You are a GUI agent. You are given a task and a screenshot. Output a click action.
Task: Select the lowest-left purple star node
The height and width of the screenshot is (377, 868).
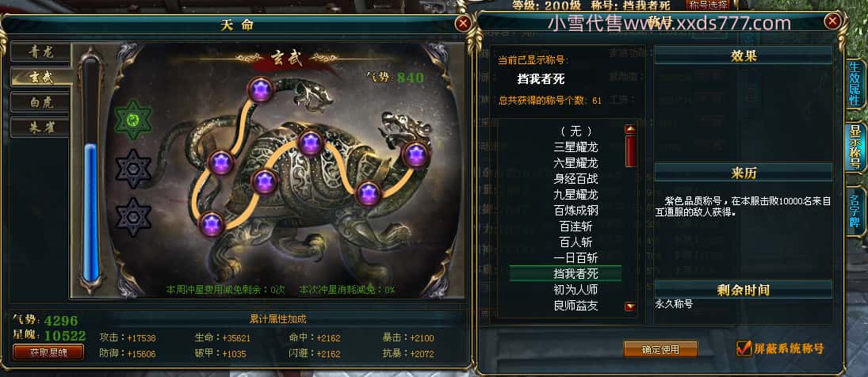[x=212, y=224]
